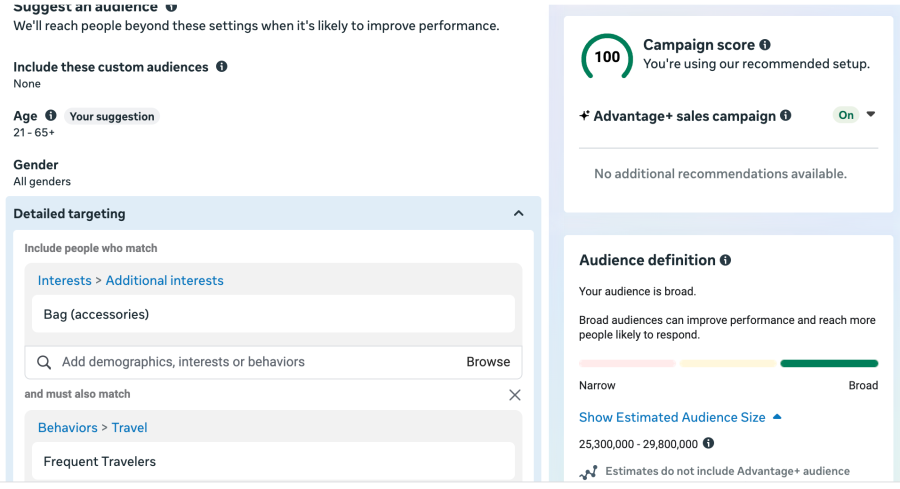Screen dimensions: 900x489
Task: Click the search magnifier icon in targeting field
Action: tap(44, 362)
